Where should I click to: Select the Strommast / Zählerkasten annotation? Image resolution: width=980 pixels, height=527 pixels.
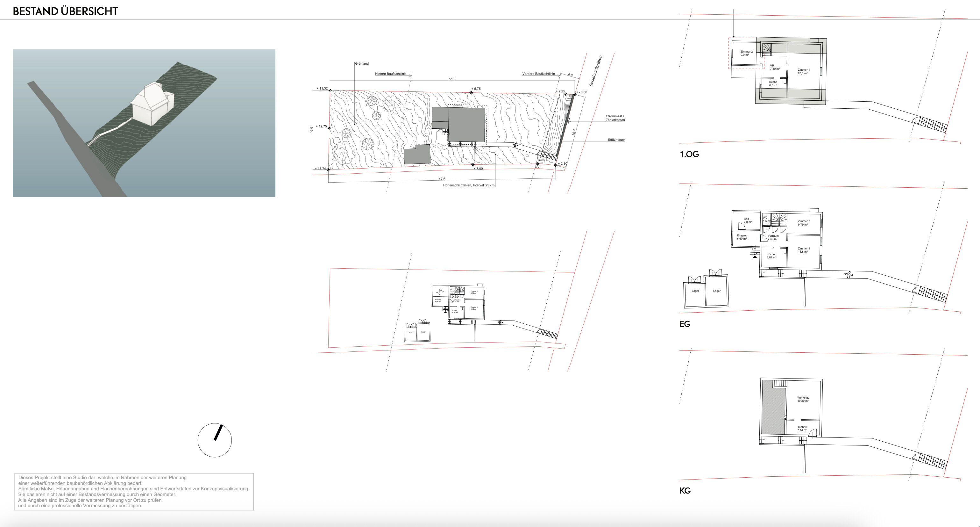[x=615, y=118]
